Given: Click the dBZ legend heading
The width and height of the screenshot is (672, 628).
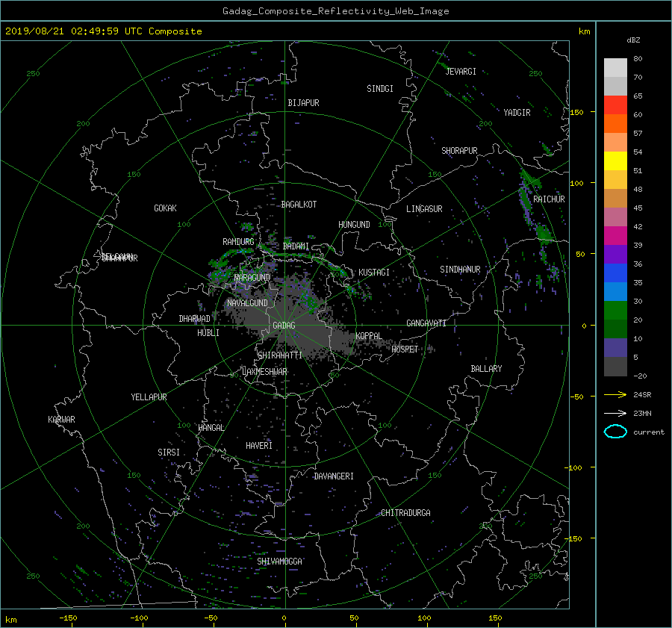Looking at the screenshot, I should (633, 40).
